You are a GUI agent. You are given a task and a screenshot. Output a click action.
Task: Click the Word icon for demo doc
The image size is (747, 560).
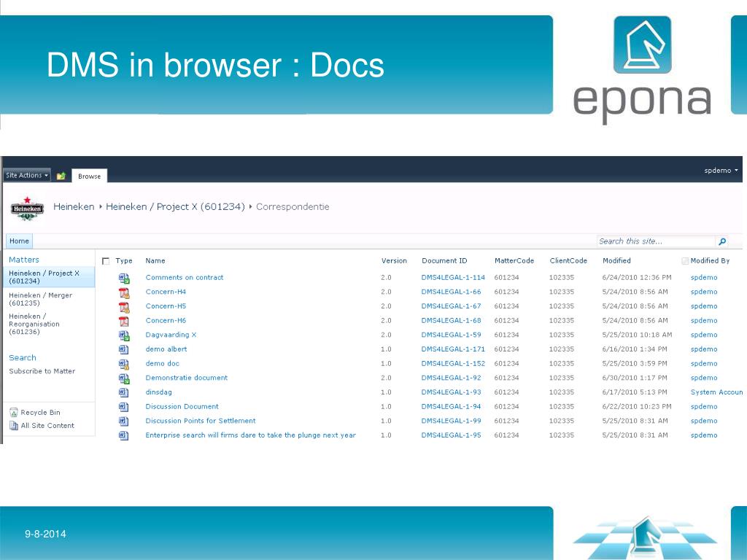(124, 364)
